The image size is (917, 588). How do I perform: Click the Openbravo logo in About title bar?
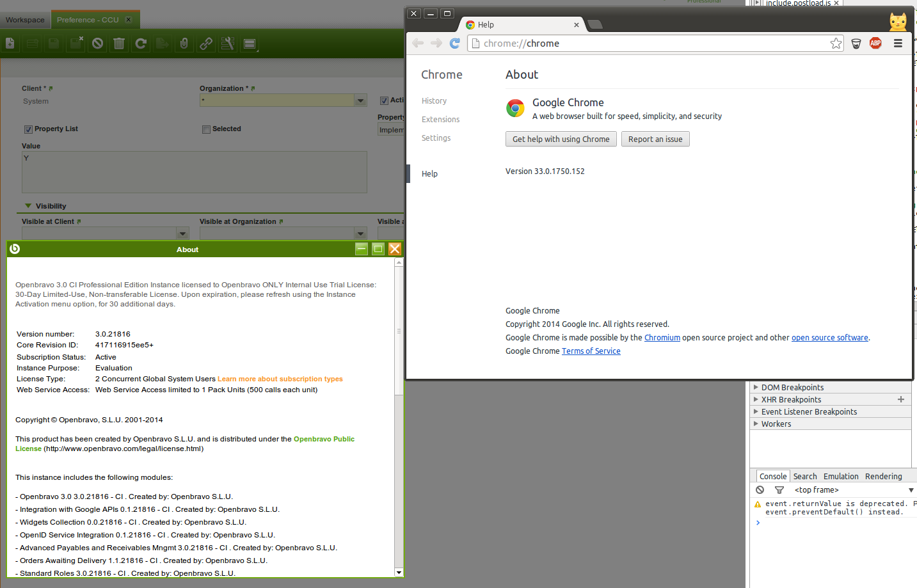point(15,249)
